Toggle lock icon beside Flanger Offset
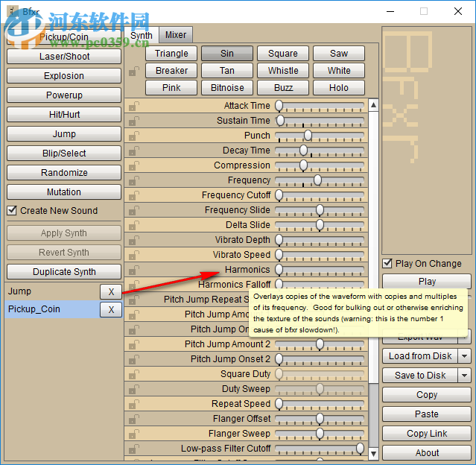This screenshot has width=476, height=465. pos(133,419)
